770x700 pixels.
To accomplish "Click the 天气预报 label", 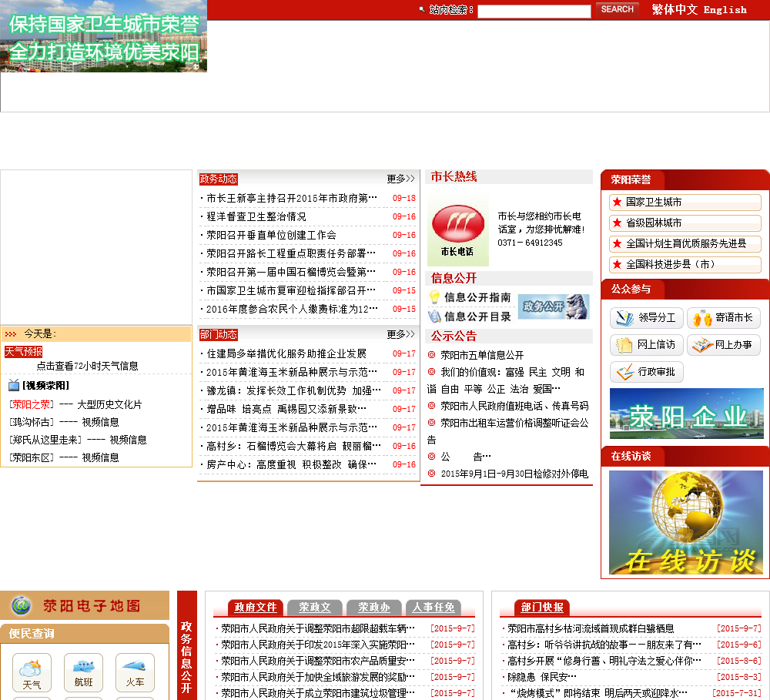I will coord(24,352).
